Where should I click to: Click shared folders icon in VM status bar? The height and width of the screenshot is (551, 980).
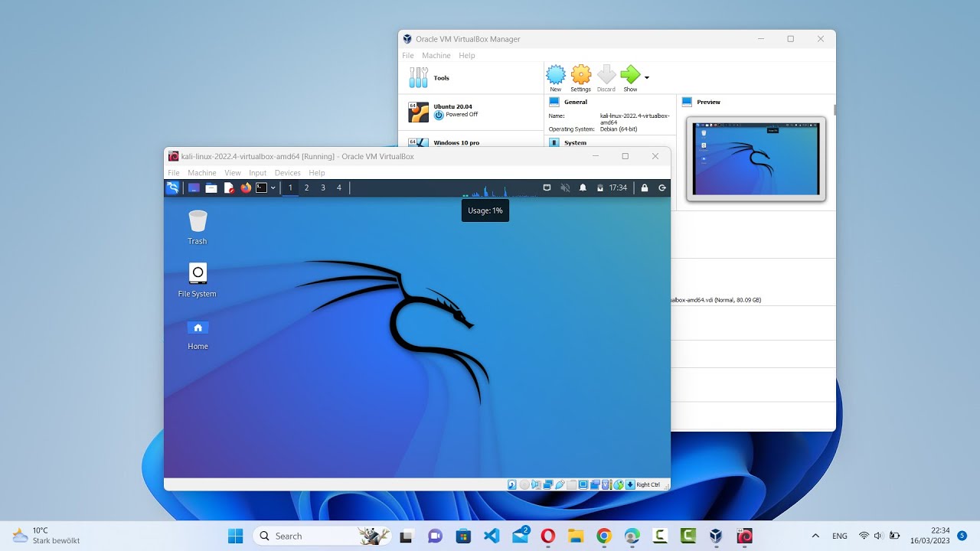[572, 484]
